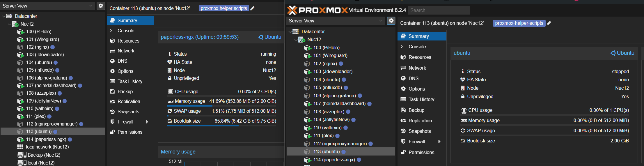Open Server View dropdown in left window

[x=48, y=6]
